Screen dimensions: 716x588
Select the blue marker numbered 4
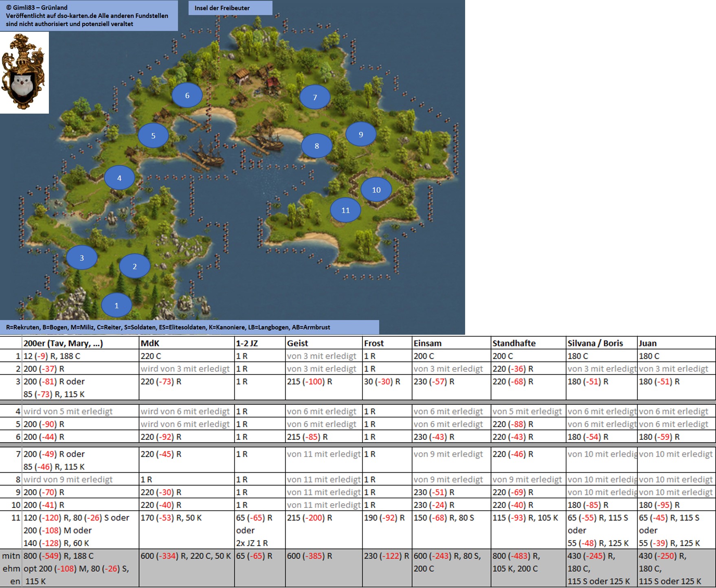[x=119, y=178]
